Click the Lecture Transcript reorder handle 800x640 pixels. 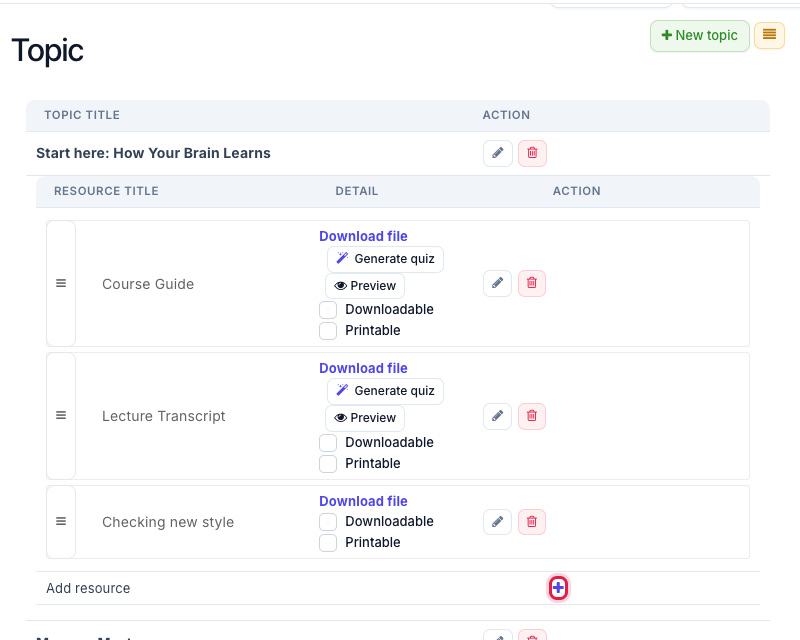point(61,415)
